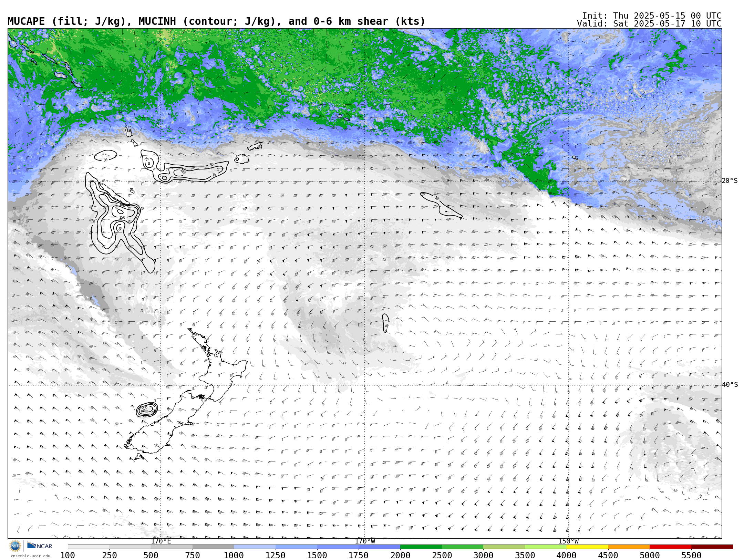Click the colorbar label 100
This screenshot has height=560, width=744.
point(68,555)
